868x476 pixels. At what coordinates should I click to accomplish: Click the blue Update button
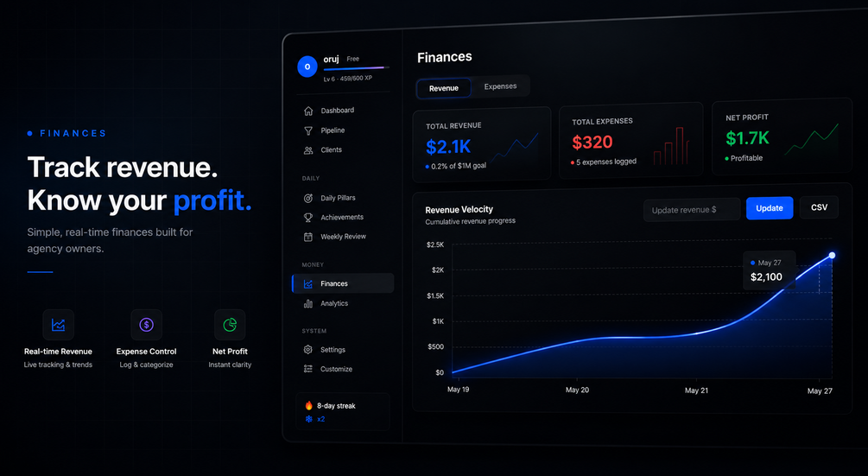pyautogui.click(x=770, y=208)
